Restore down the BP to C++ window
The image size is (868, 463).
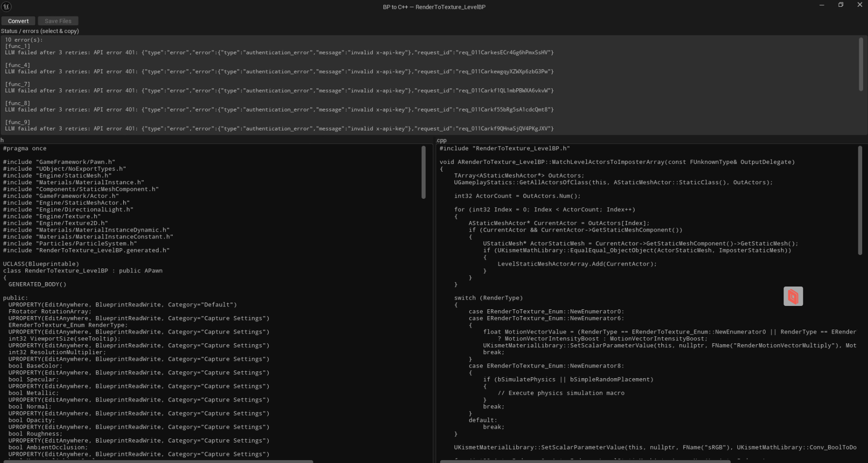[x=840, y=5]
